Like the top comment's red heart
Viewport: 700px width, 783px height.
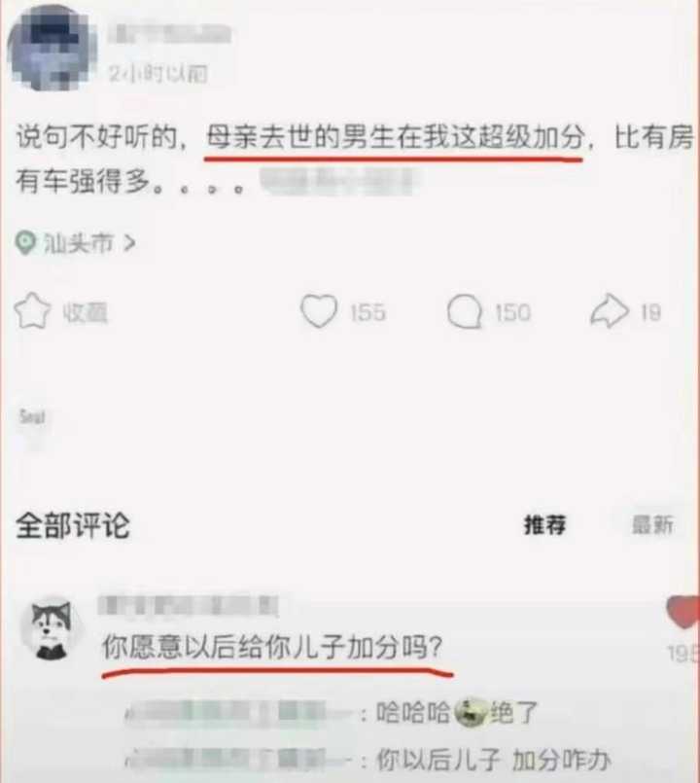pyautogui.click(x=683, y=612)
